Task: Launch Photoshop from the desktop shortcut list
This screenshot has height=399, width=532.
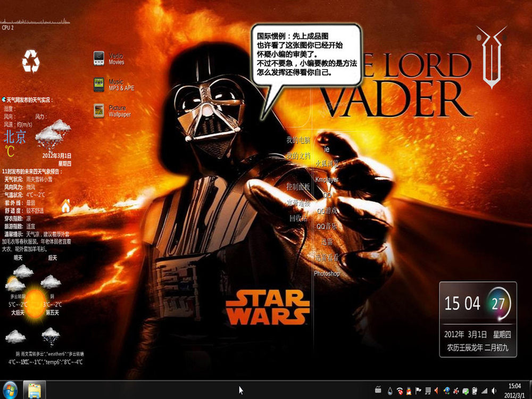Action: pyautogui.click(x=327, y=273)
